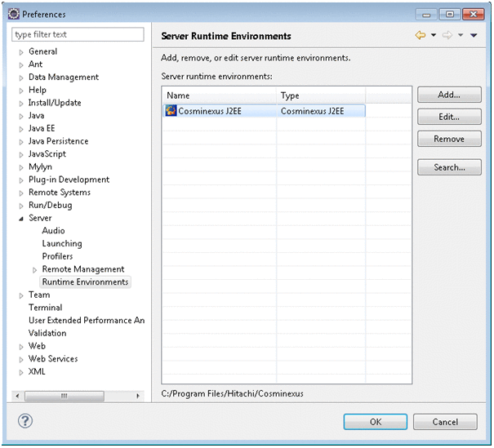
Task: Expand the Remote Management node
Action: [x=34, y=269]
